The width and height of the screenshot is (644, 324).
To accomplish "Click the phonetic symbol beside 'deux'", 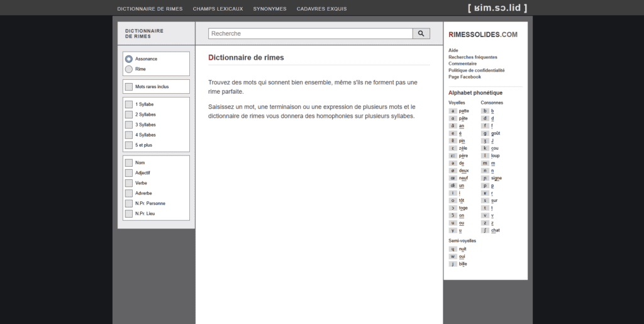I will [453, 170].
